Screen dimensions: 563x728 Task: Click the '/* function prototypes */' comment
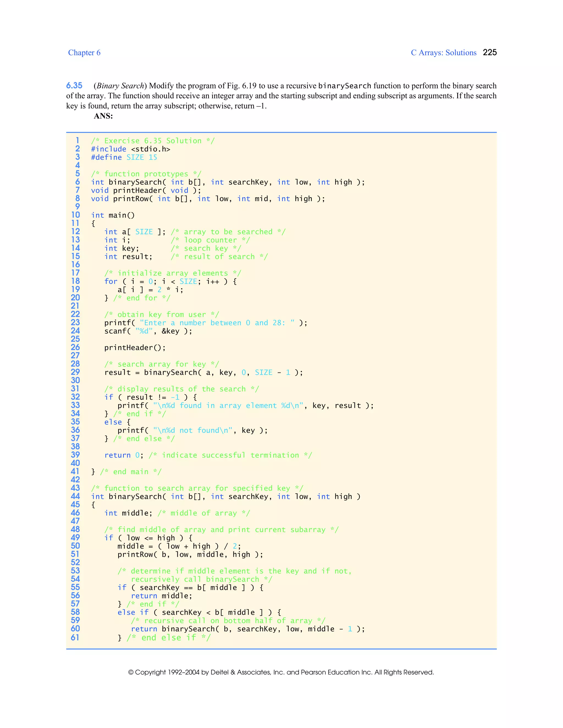146,174
